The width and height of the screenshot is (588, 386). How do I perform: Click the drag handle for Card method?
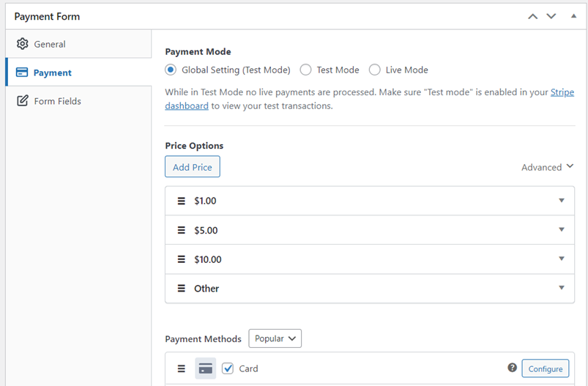(x=181, y=368)
